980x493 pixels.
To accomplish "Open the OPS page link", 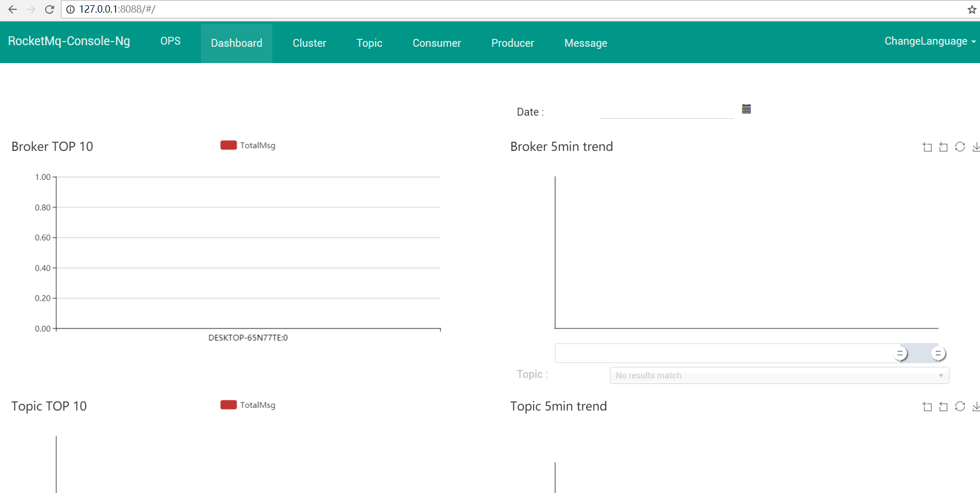I will (170, 42).
